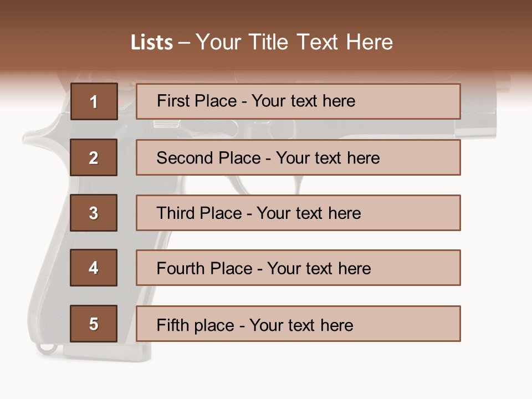Select the number 2 box
This screenshot has width=532, height=399.
94,157
